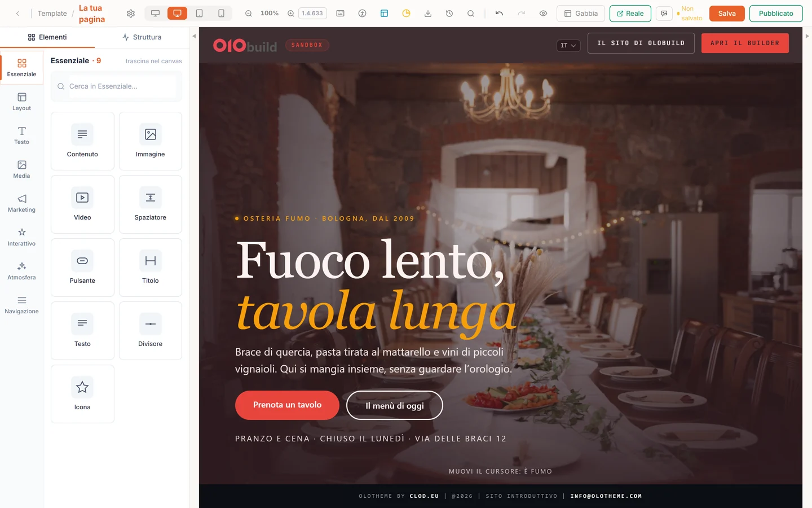Undo the last action
The width and height of the screenshot is (812, 508).
tap(499, 14)
